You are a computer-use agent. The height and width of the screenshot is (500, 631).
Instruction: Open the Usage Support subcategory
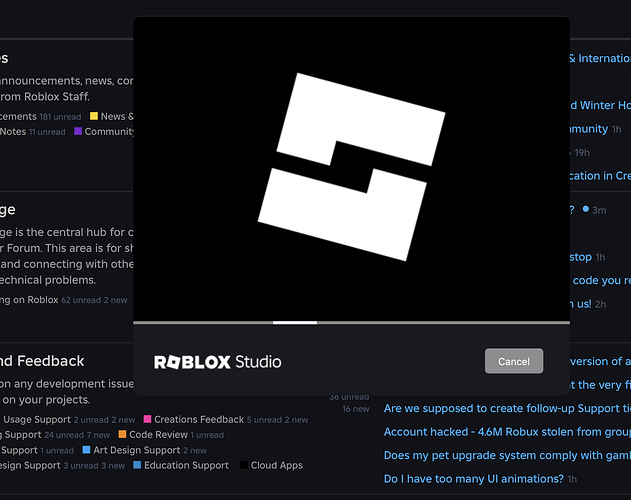(37, 419)
